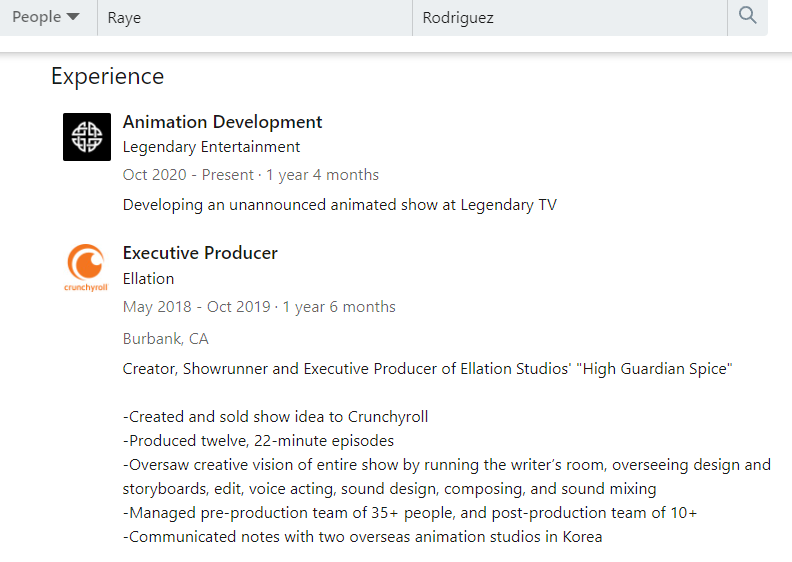Open the Legendary Entertainment company logo
Image resolution: width=792 pixels, height=562 pixels.
point(87,137)
